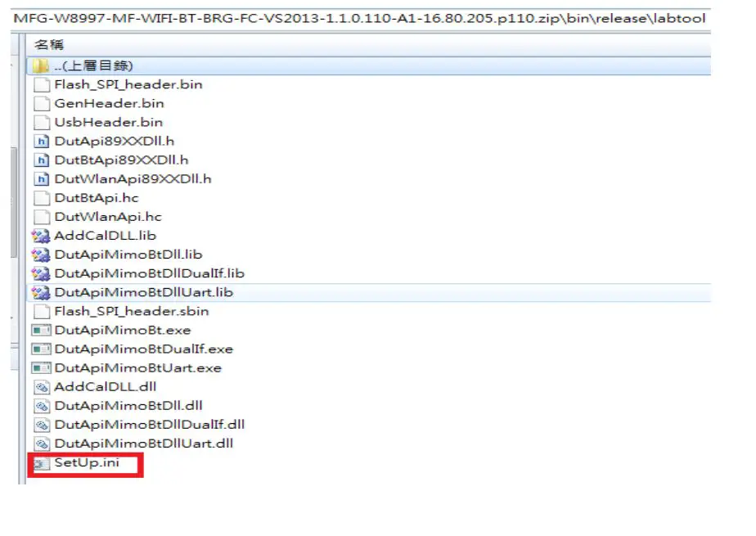Select the DutBtApi89XXDll.h file name
The image size is (756, 536).
[121, 160]
